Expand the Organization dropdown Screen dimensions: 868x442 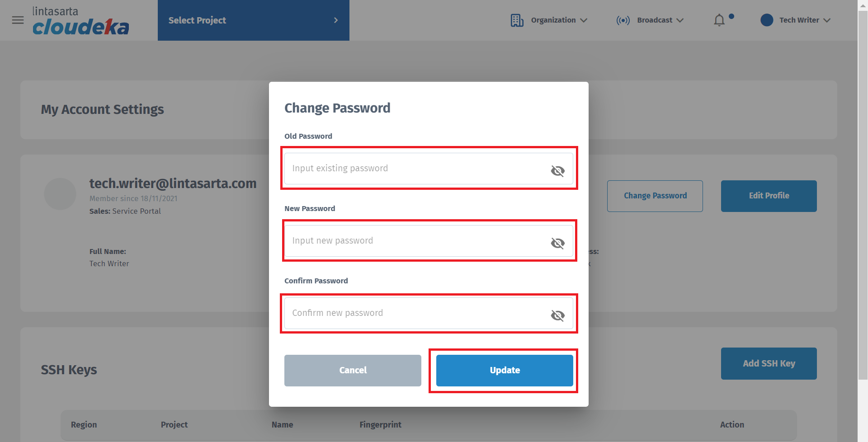coord(559,20)
